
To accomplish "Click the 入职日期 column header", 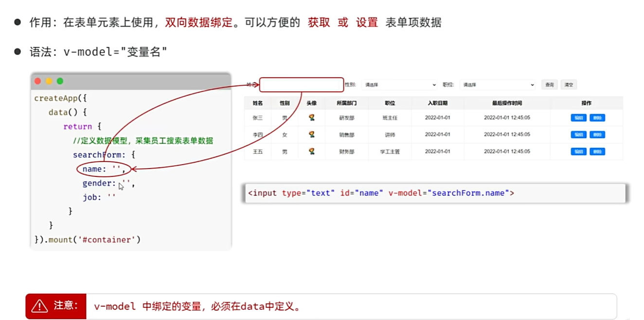I will coord(438,103).
